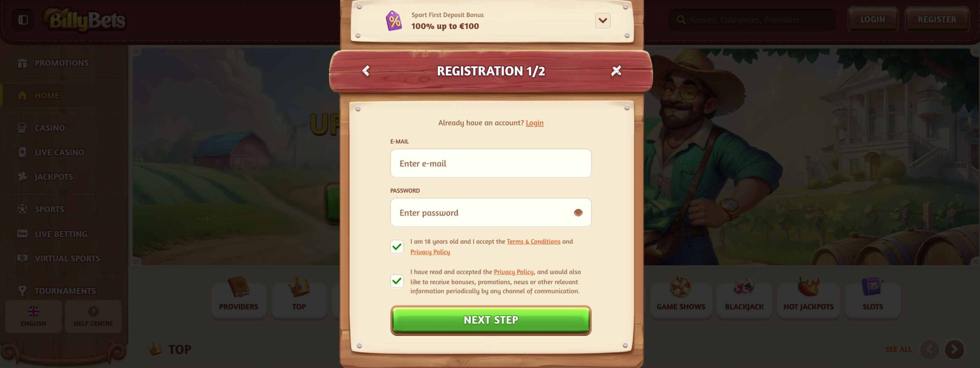Image resolution: width=980 pixels, height=368 pixels.
Task: Click the search magnifier icon
Action: pyautogui.click(x=681, y=20)
